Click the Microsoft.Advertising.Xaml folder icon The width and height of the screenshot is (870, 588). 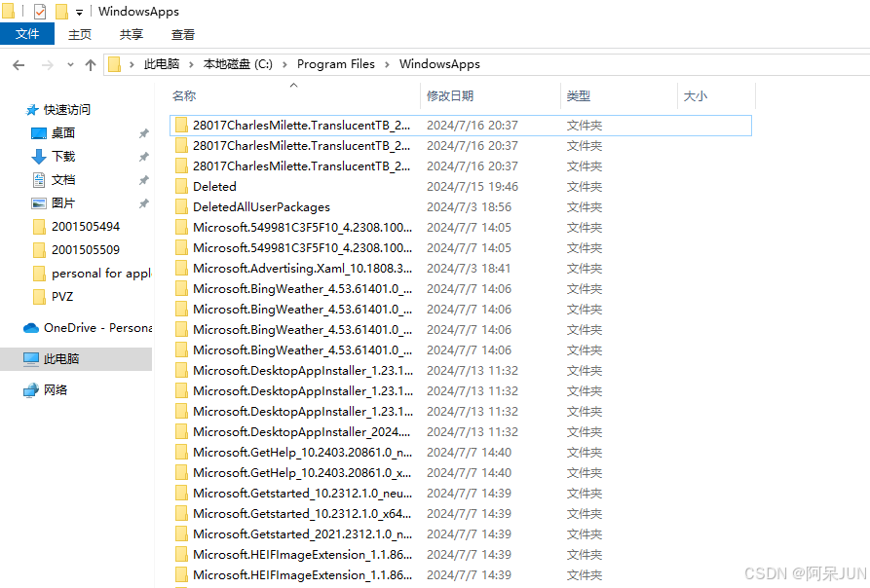[181, 269]
